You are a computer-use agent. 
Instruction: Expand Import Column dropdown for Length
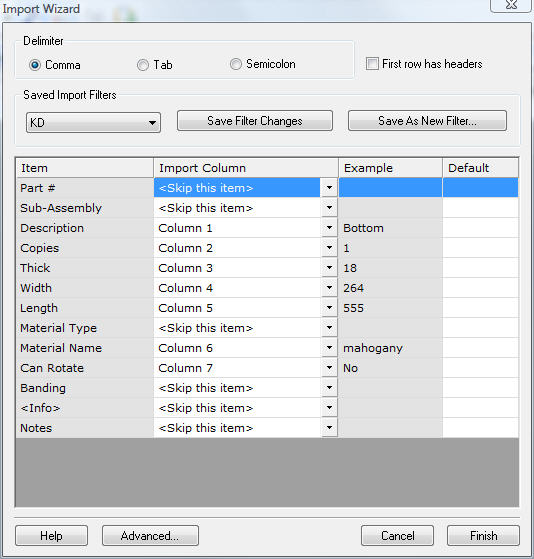coord(329,307)
